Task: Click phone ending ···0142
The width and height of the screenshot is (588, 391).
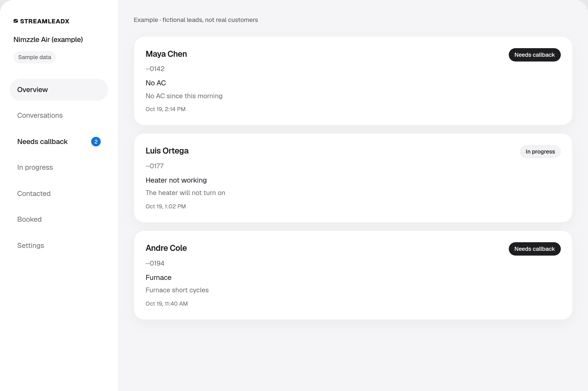Action: pos(155,69)
